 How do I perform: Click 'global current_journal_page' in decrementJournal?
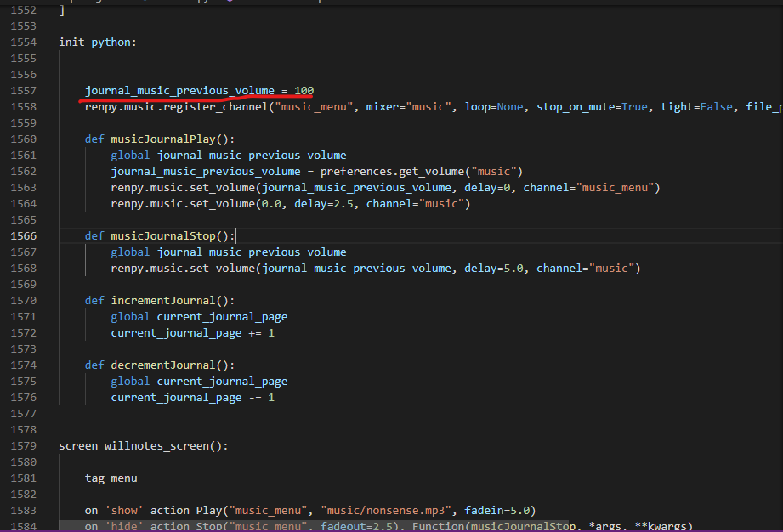(199, 382)
